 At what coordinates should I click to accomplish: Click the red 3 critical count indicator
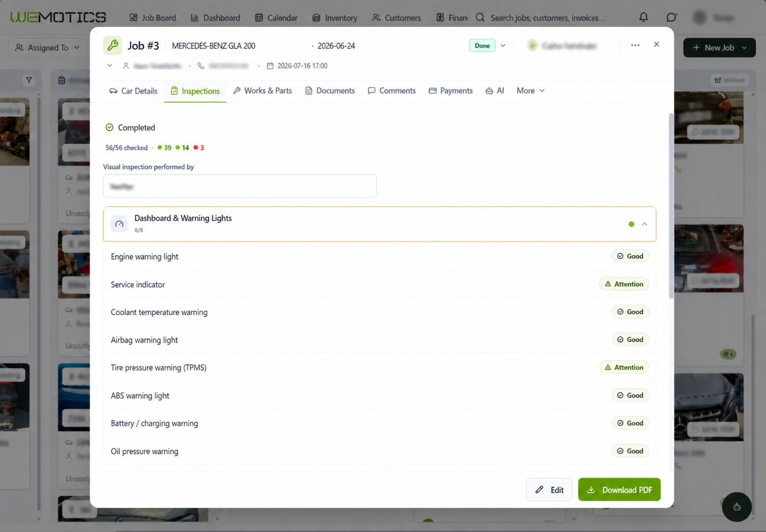(199, 148)
